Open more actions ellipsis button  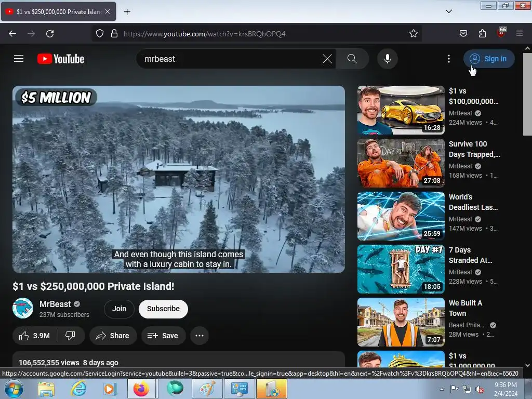click(x=199, y=336)
